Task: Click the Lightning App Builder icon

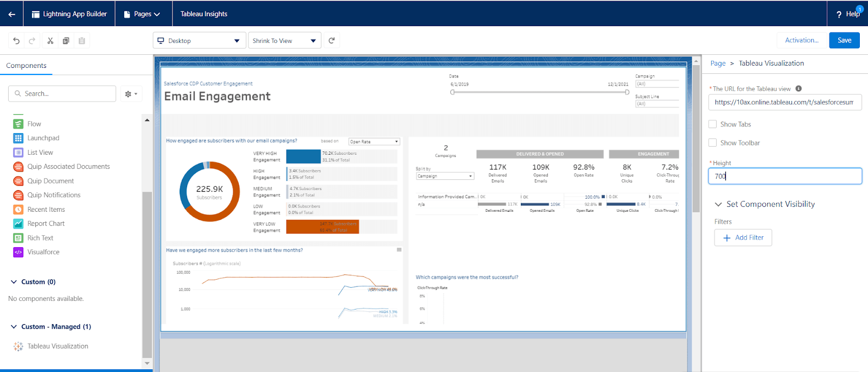Action: click(x=36, y=14)
